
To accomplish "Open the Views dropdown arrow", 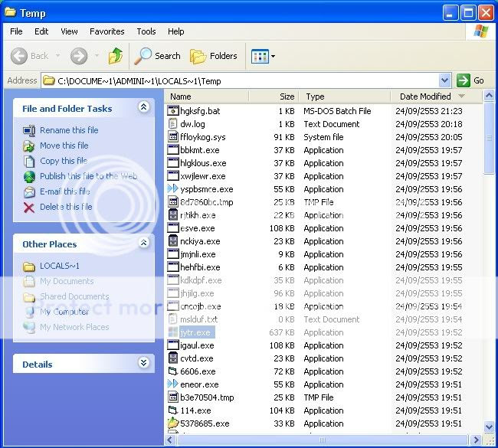I will click(x=274, y=57).
